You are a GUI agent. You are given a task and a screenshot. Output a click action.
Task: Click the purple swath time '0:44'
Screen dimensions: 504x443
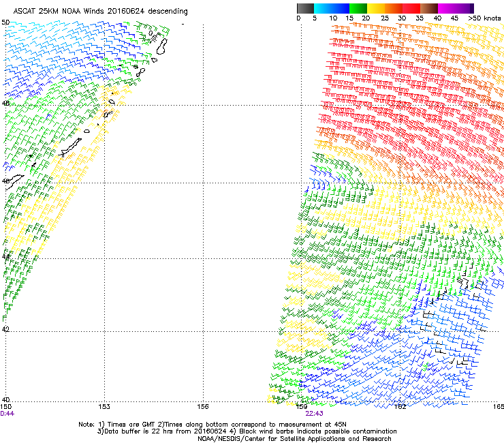[7, 414]
